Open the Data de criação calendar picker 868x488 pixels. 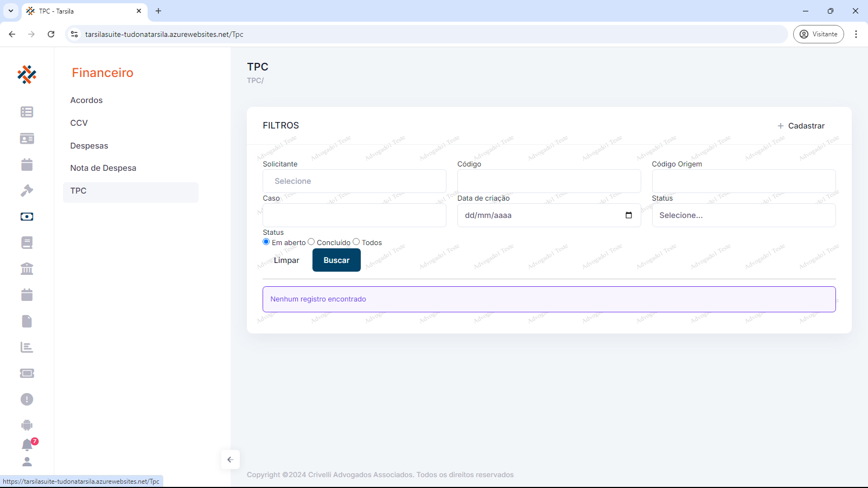(x=629, y=215)
